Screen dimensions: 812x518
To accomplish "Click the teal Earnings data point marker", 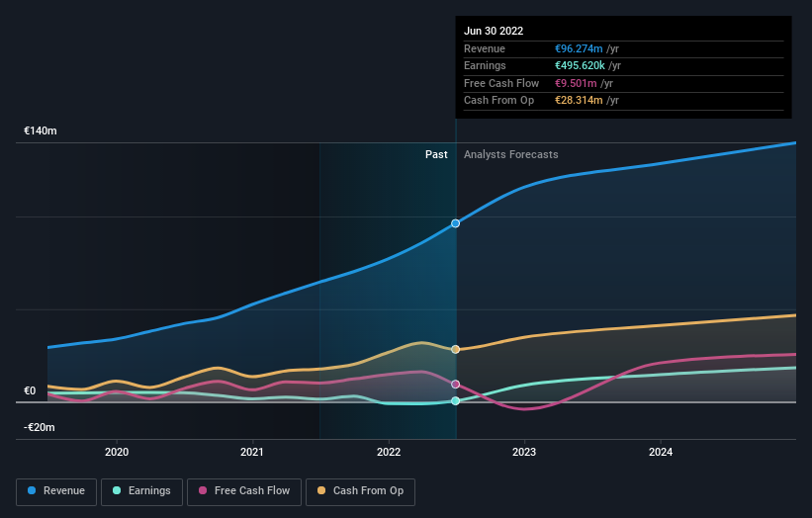I will (x=455, y=400).
